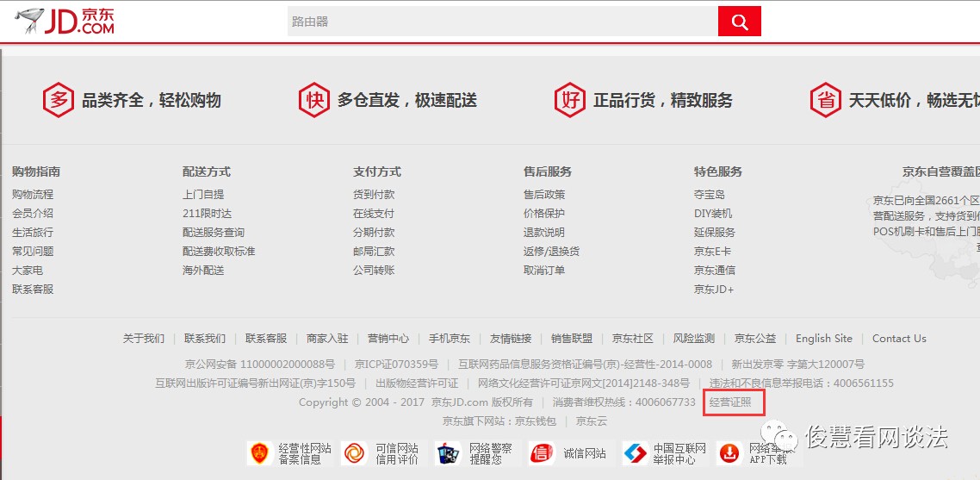Open the 生活旅行 link
The image size is (980, 480).
[33, 232]
